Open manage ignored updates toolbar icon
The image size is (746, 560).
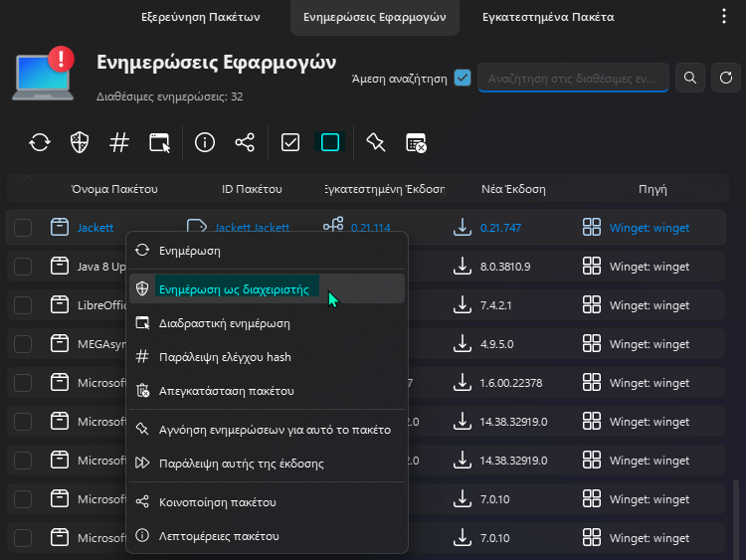pos(416,142)
